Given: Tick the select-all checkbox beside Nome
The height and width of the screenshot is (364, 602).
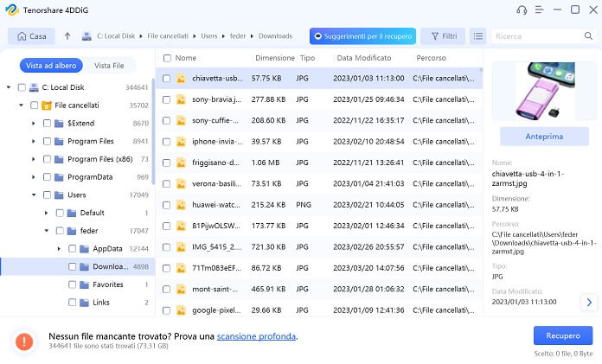Looking at the screenshot, I should pyautogui.click(x=167, y=58).
